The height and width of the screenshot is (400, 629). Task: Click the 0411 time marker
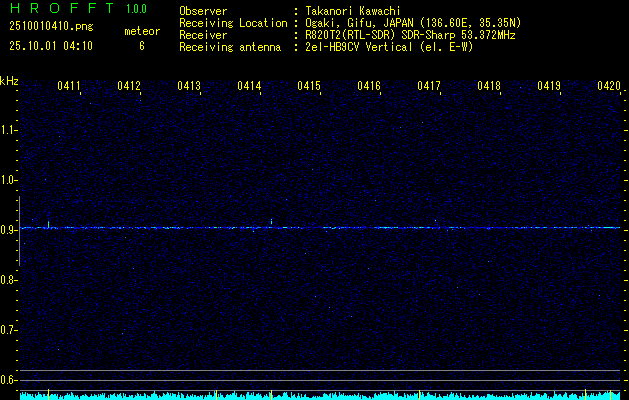click(69, 85)
